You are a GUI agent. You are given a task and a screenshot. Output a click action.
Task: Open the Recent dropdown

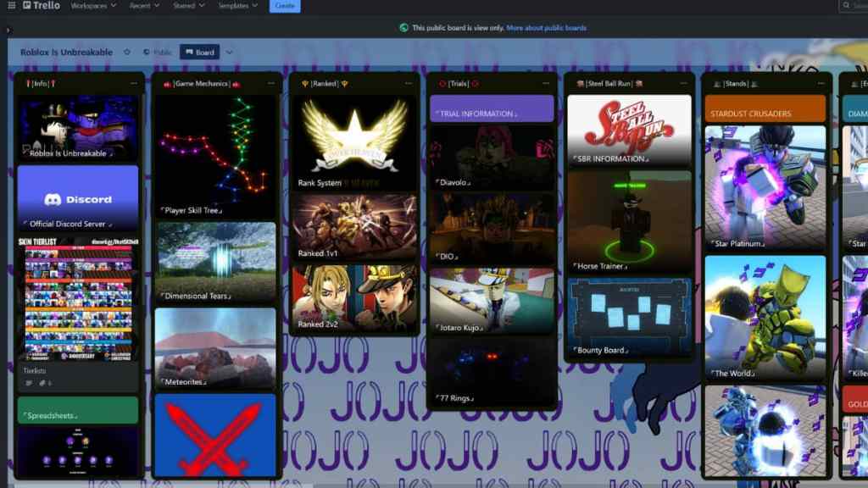coord(142,6)
